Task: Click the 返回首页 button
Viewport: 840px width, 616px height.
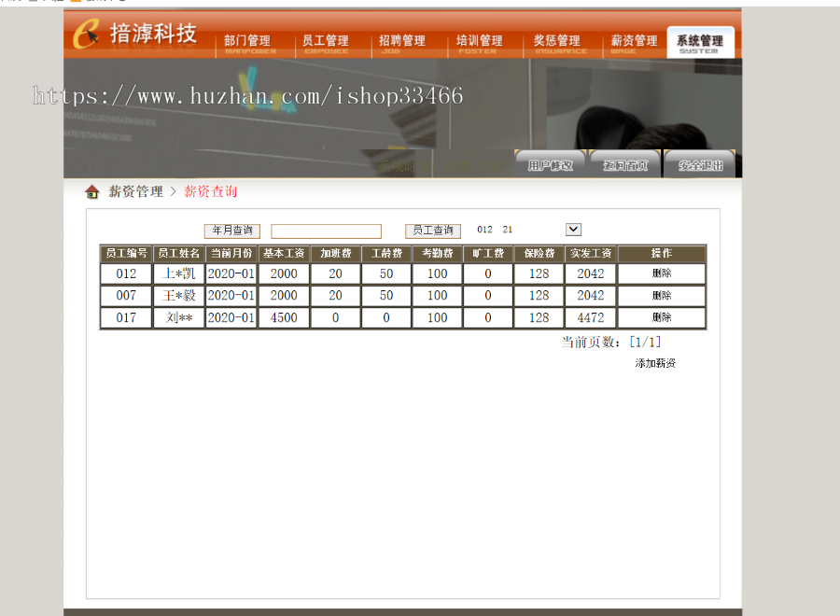Action: (x=625, y=164)
